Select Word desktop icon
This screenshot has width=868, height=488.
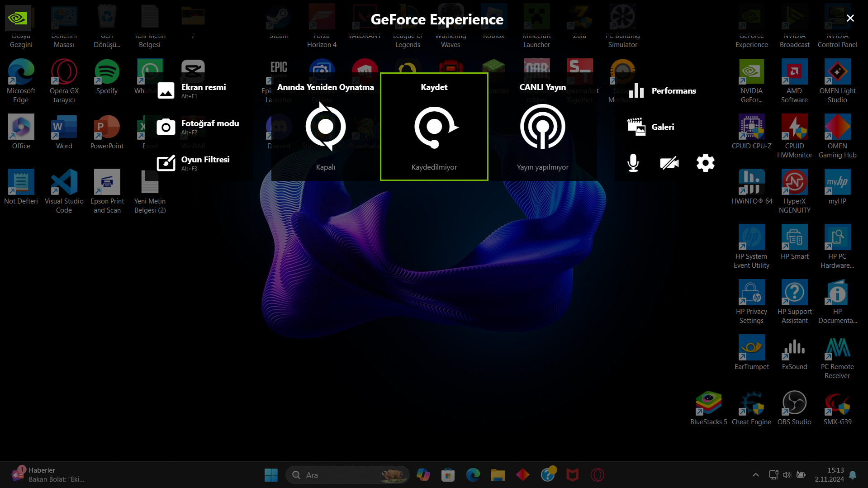tap(64, 132)
